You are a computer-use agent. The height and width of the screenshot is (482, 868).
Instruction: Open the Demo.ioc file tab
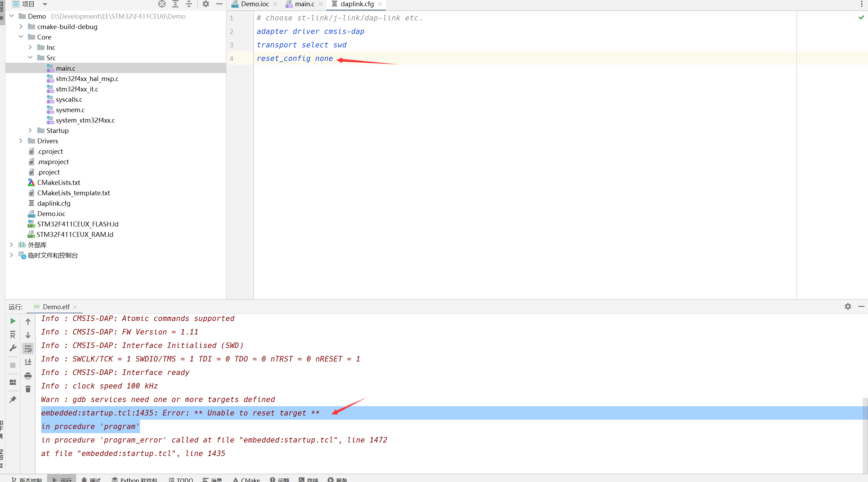click(x=252, y=4)
